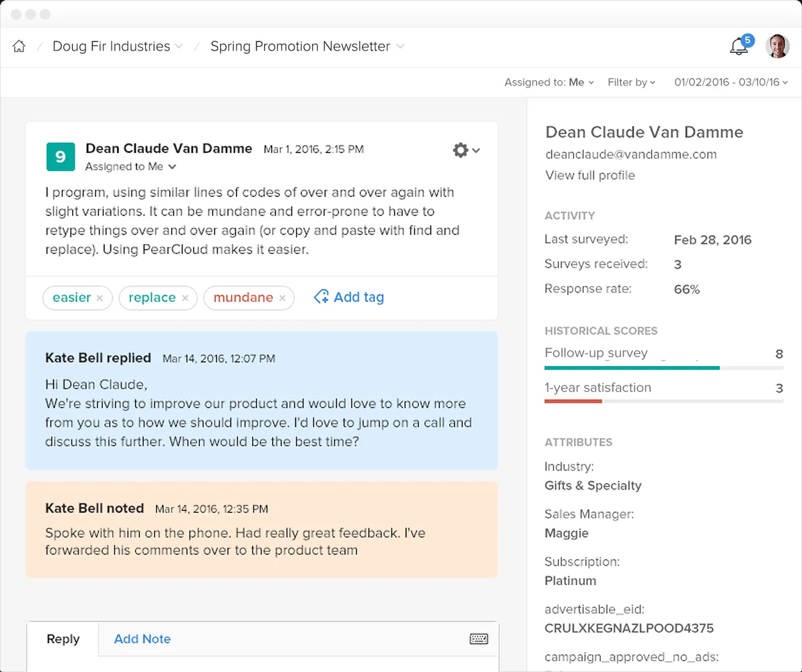Open the notifications bell
This screenshot has width=802, height=672.
point(739,47)
